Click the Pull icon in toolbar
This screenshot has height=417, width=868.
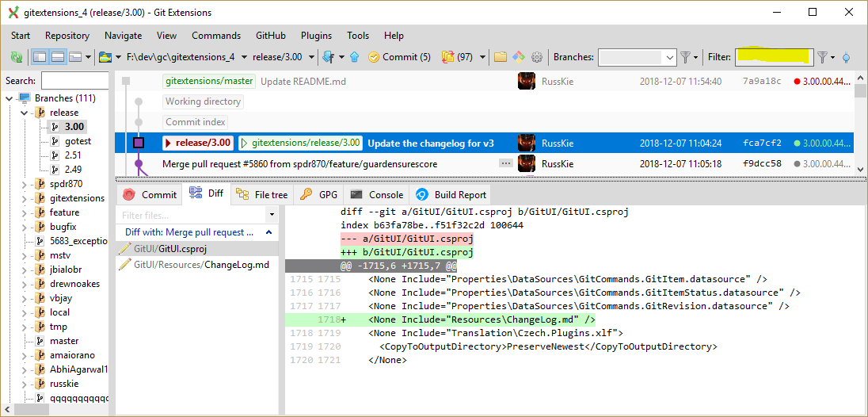coord(328,56)
